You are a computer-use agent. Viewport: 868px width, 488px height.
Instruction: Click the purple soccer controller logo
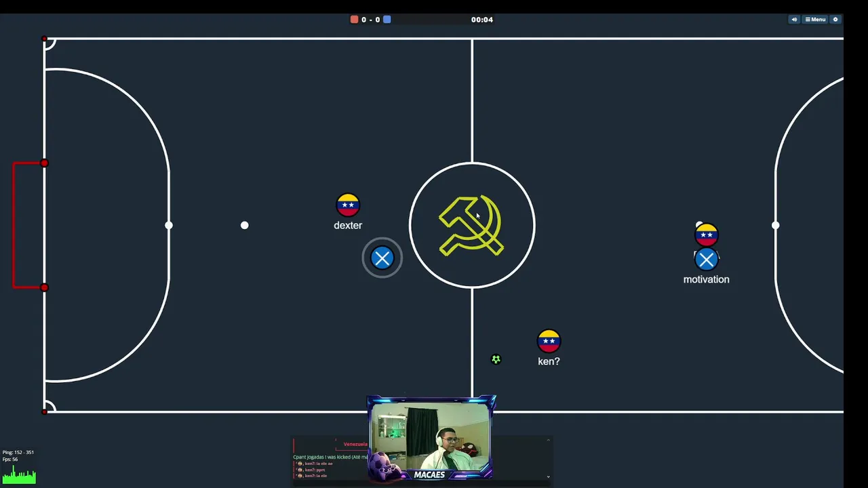[x=385, y=466]
